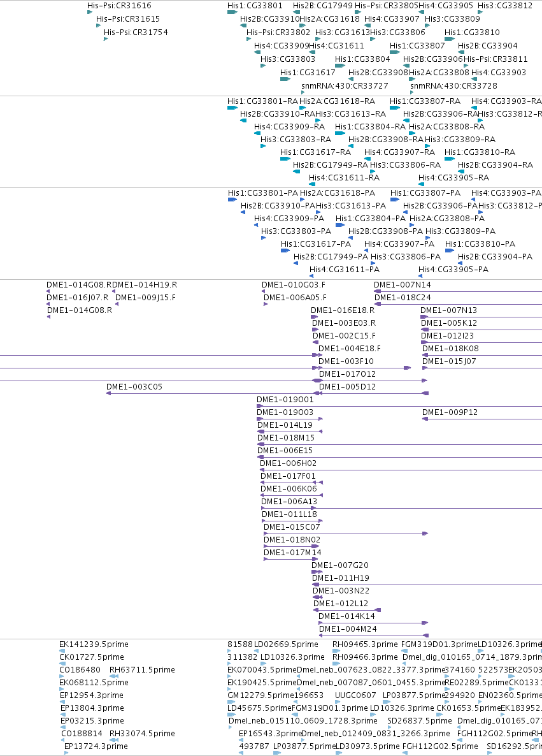Select the His-Psi:CR31615 gene feature

click(x=127, y=19)
